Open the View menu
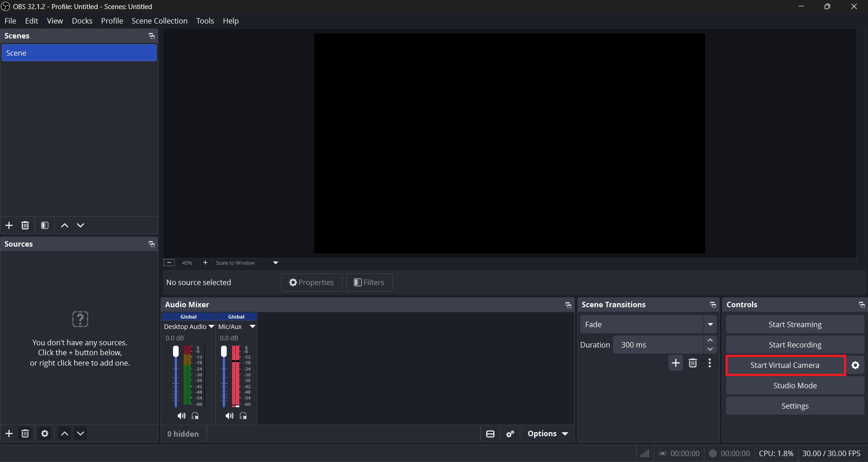Screen dimensions: 868x462 (55, 21)
